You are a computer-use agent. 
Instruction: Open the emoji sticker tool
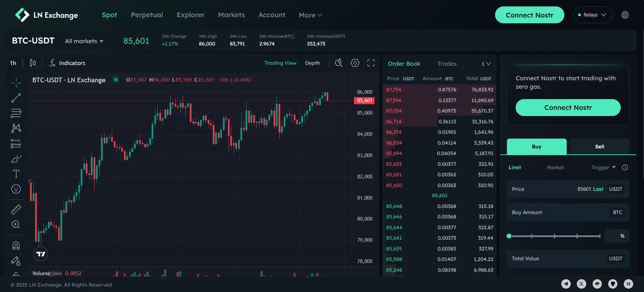(x=16, y=189)
